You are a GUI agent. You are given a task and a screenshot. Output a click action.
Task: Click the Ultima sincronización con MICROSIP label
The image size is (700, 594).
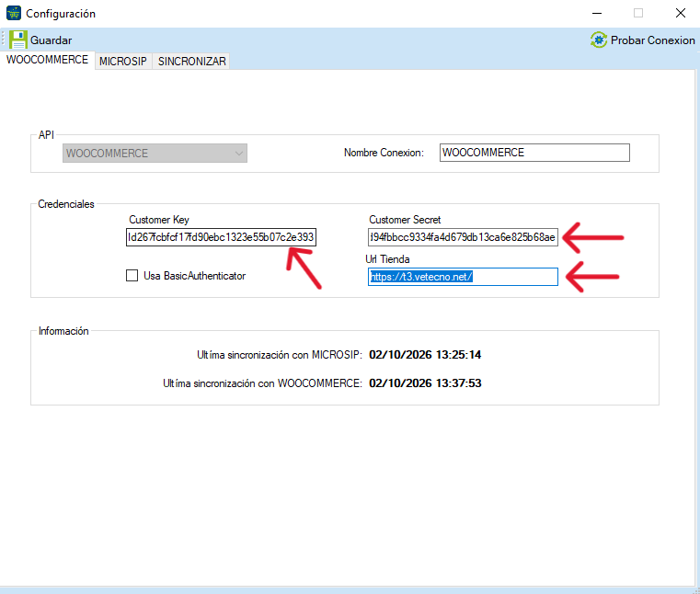coord(280,355)
